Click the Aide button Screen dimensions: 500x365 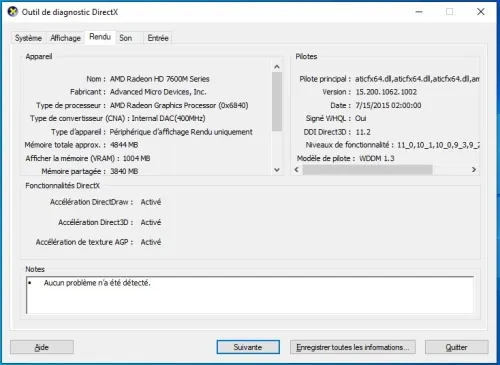click(42, 347)
